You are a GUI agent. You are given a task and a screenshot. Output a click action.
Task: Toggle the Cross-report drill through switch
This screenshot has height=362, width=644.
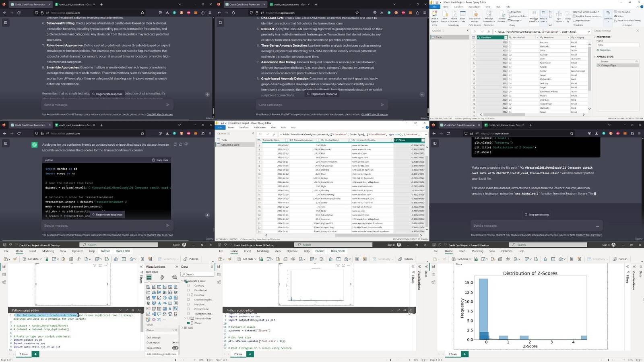tap(175, 343)
